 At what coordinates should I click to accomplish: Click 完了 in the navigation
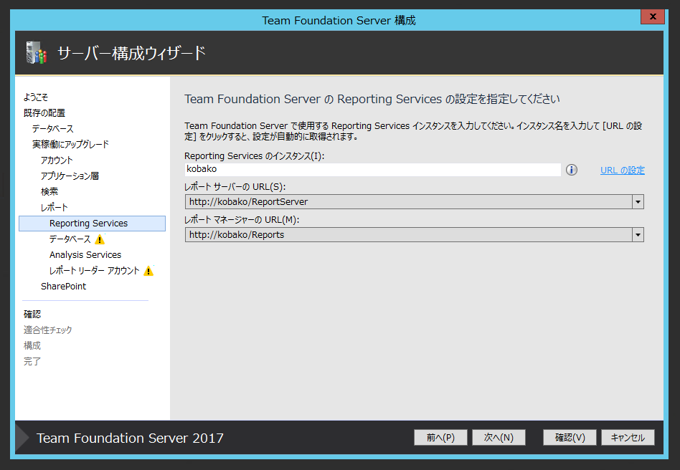[32, 361]
